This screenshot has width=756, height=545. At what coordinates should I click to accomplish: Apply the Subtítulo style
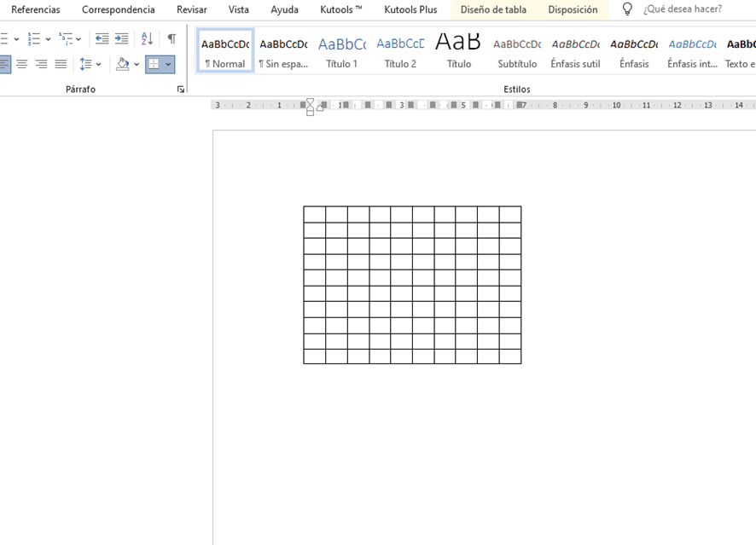517,51
